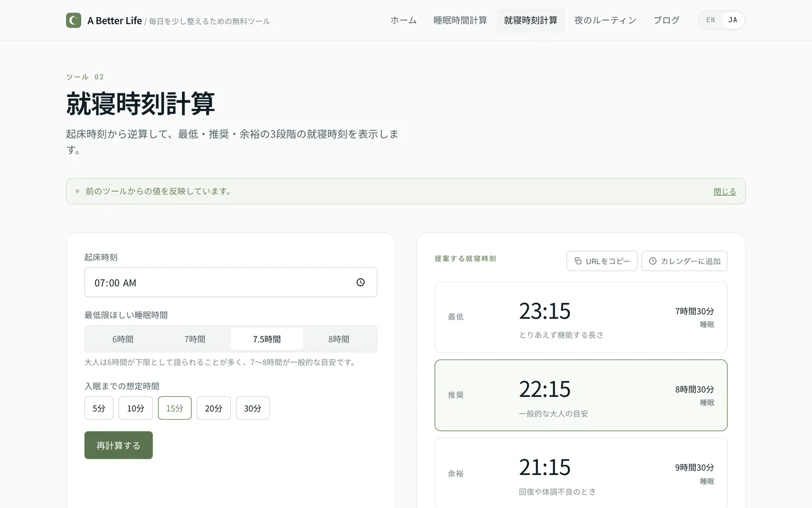Click the copy icon on URLをコピー

[577, 261]
